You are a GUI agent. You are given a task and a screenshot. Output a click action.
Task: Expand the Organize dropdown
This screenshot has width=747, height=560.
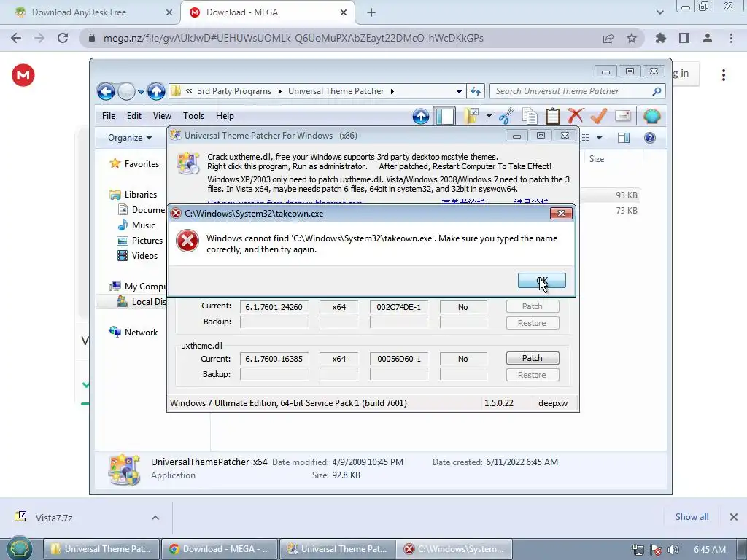click(130, 138)
